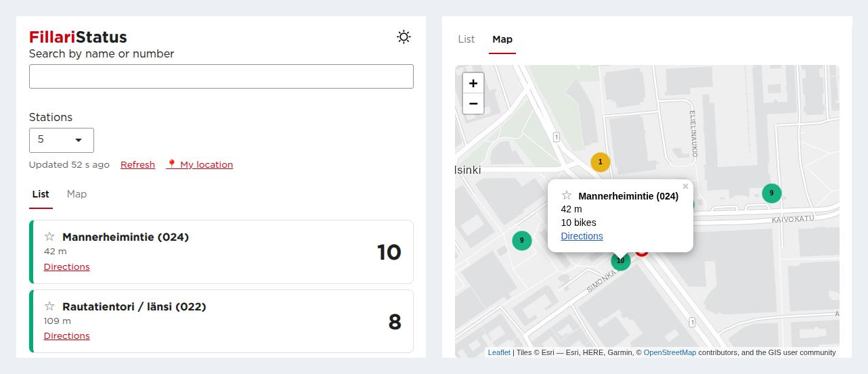Click Mannerheimintie (024) station name in list
Viewport: 868px width, 374px height.
coord(125,237)
